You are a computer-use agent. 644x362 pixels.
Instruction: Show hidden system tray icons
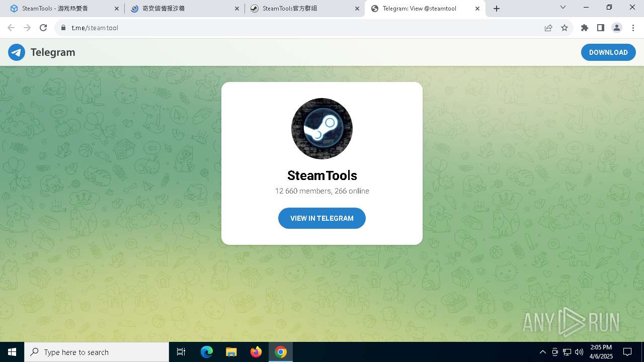tap(542, 352)
